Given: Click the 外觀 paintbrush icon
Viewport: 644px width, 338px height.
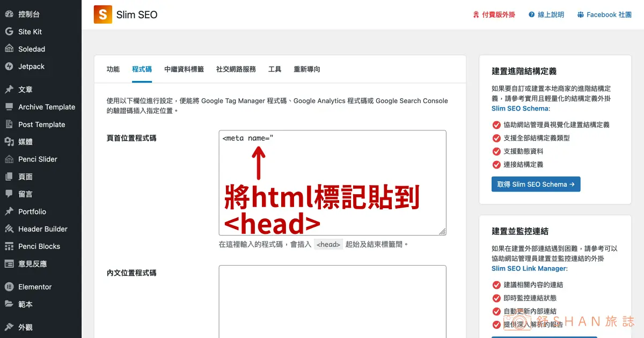Looking at the screenshot, I should point(9,327).
